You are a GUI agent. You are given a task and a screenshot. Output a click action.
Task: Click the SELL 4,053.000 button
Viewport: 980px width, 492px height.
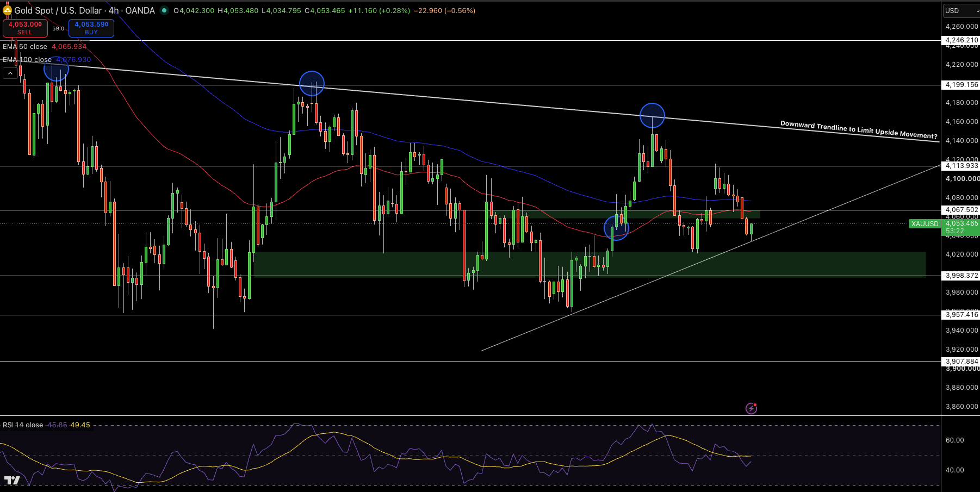click(x=25, y=28)
